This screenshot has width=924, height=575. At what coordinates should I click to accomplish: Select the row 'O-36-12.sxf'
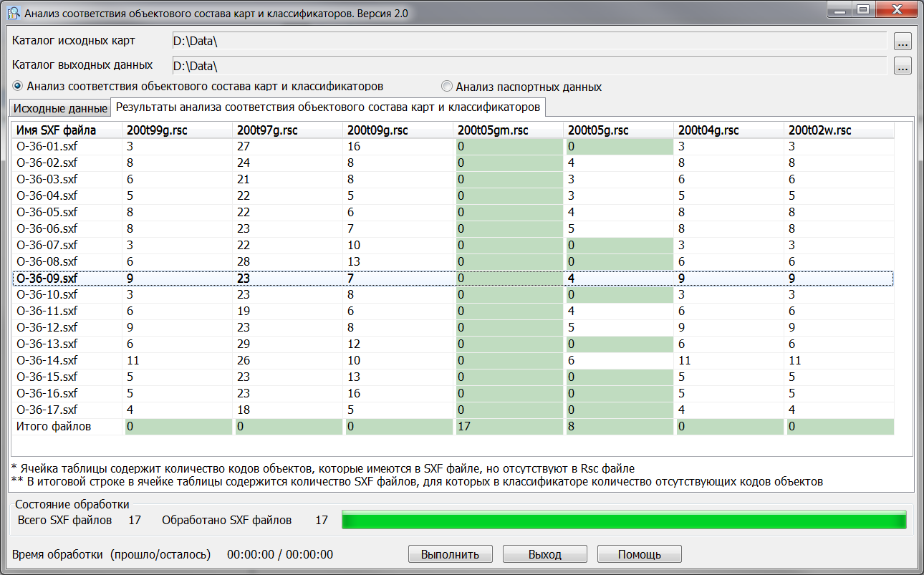click(x=453, y=327)
